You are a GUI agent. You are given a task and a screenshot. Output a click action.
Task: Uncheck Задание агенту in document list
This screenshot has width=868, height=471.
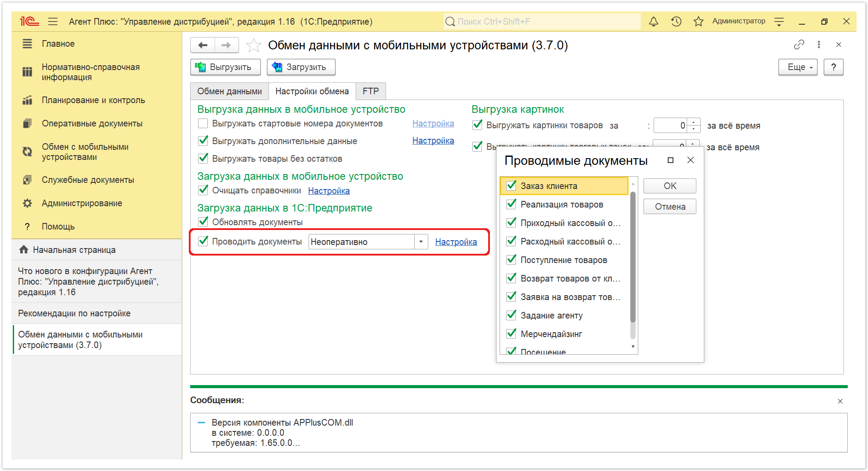click(511, 315)
